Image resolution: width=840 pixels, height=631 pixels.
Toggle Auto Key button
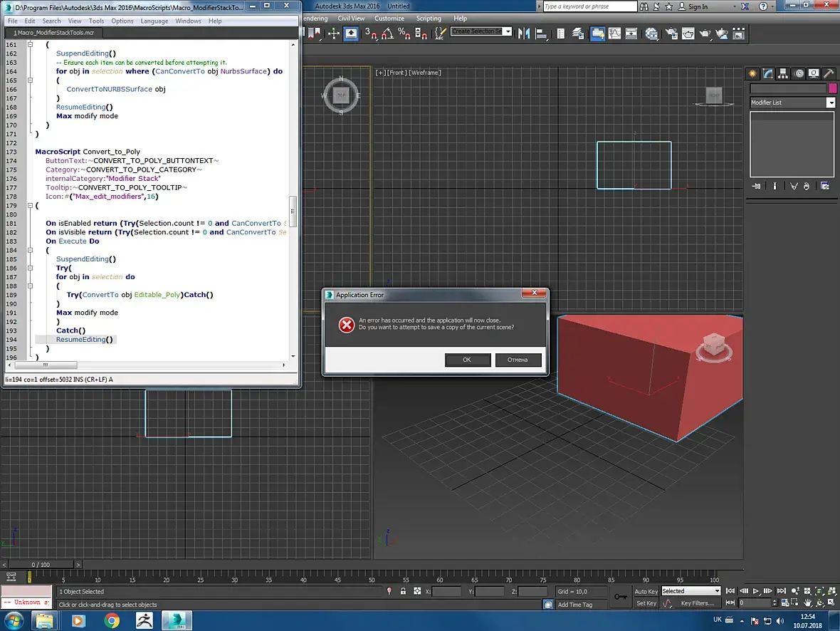[x=646, y=591]
